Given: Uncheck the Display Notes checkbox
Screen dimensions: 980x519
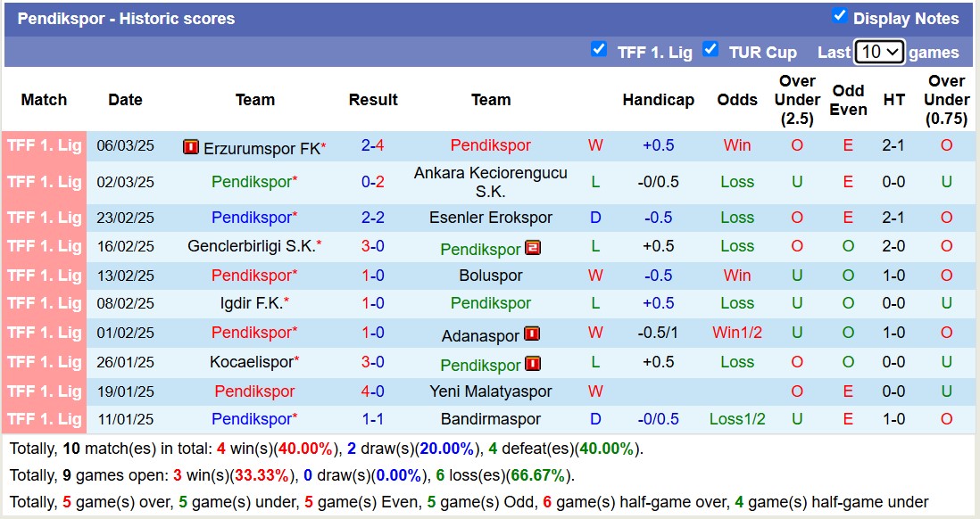Looking at the screenshot, I should tap(839, 15).
